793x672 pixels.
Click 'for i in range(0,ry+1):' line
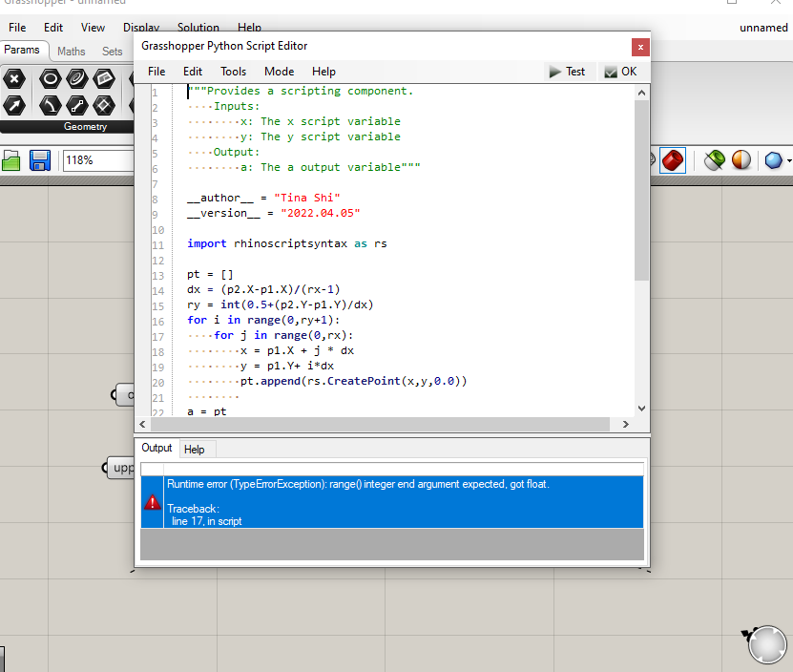click(263, 321)
